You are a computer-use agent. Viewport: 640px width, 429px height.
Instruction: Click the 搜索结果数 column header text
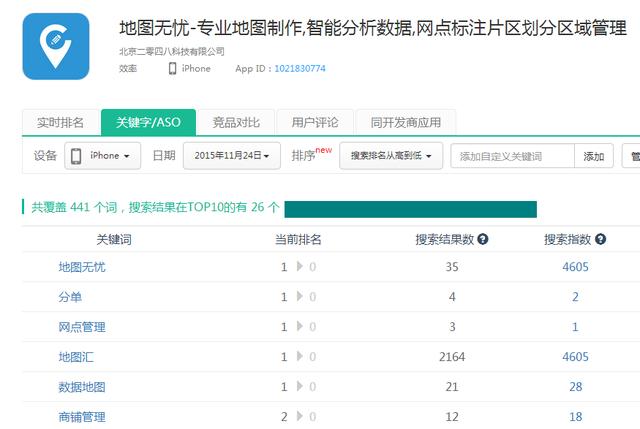click(x=445, y=239)
